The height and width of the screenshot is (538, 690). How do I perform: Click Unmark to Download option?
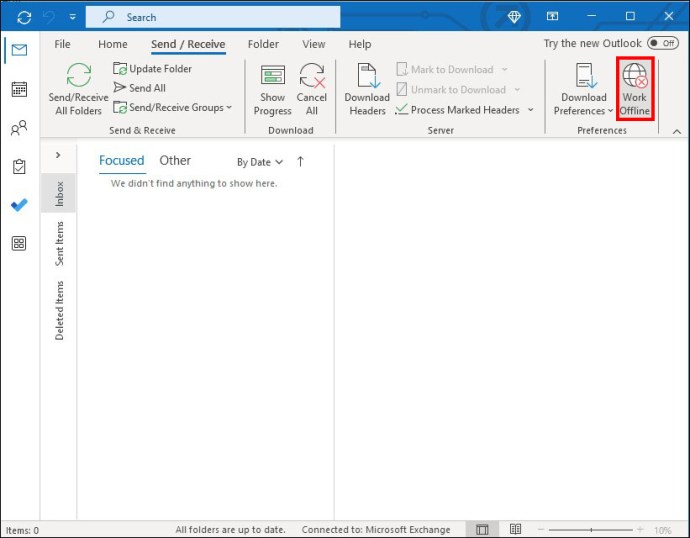pyautogui.click(x=451, y=89)
